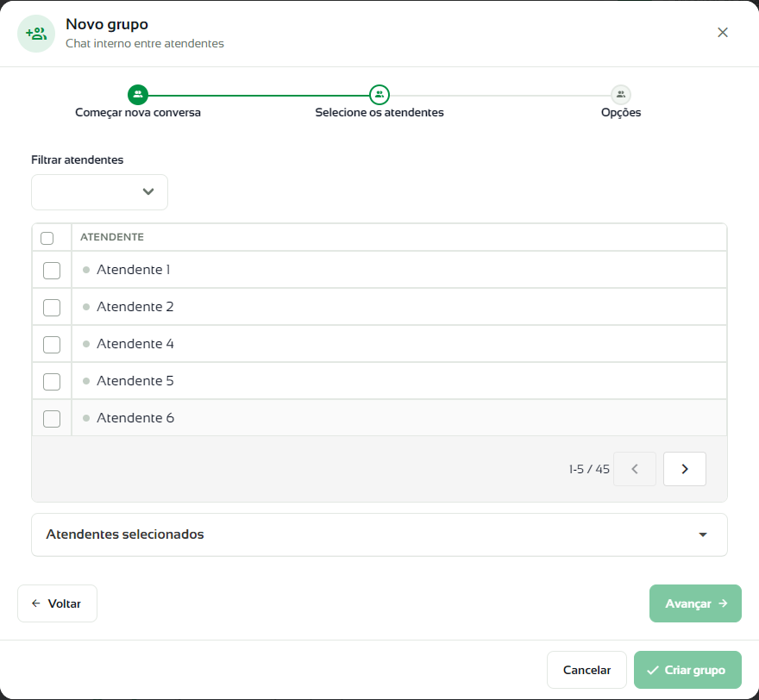Go to the Começar nova conversa step icon
This screenshot has width=759, height=700.
click(x=138, y=94)
